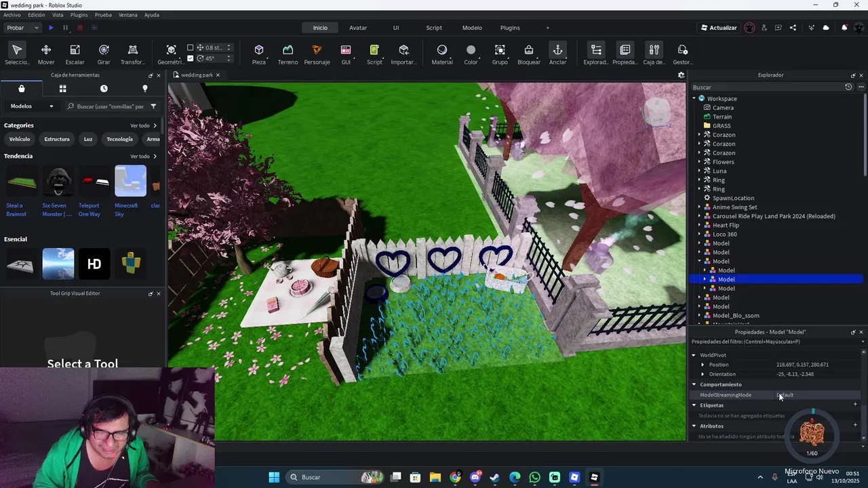Select the Estructura category chip

(57, 139)
